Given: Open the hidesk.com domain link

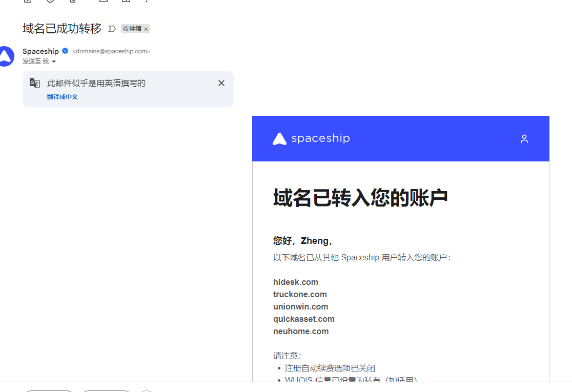Looking at the screenshot, I should 296,282.
